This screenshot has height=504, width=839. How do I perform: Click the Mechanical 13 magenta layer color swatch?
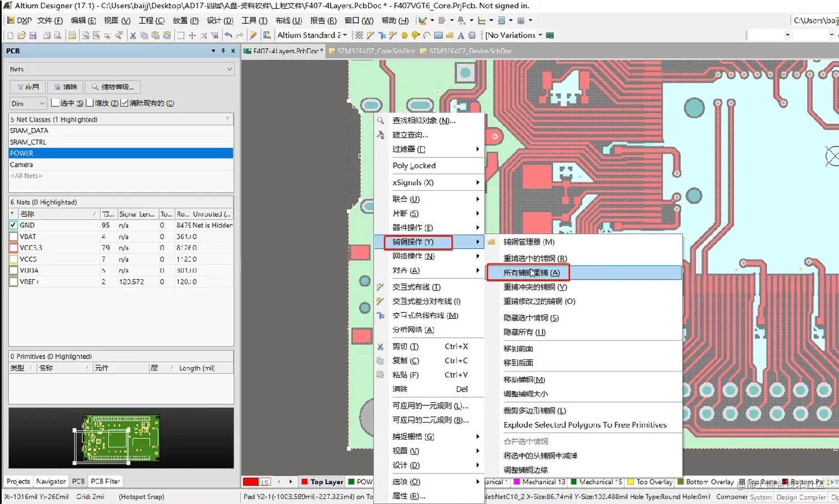517,482
